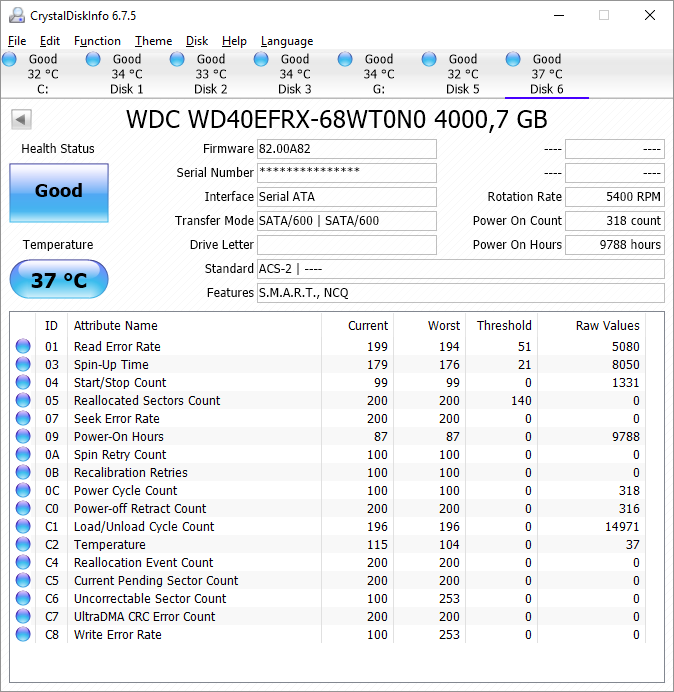
Task: Click status orb for Spin-Up Time
Action: click(x=23, y=364)
